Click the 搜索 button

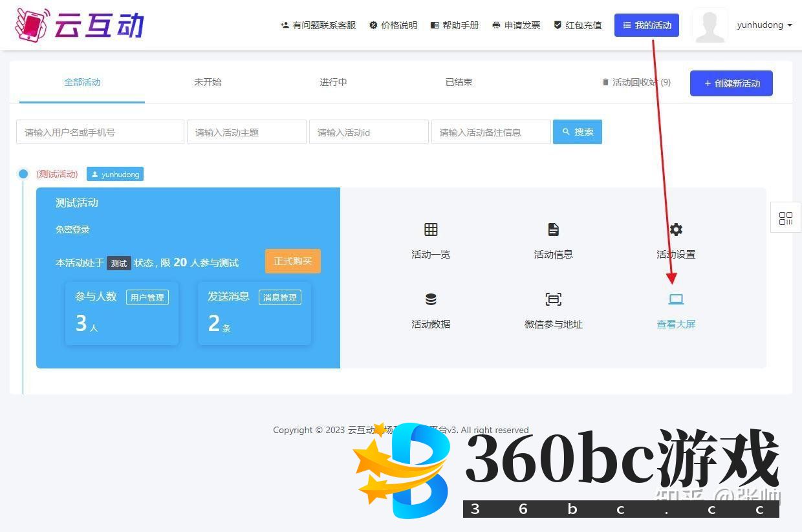(x=577, y=132)
